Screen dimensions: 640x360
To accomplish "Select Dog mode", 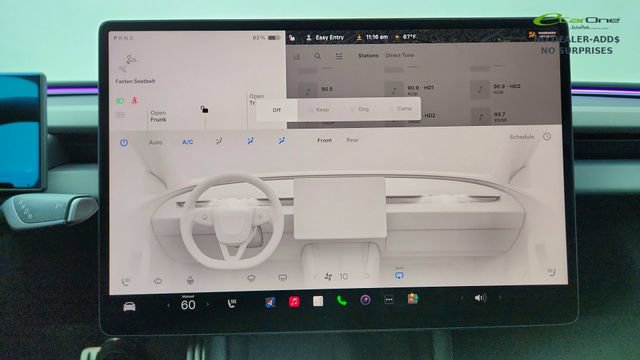I will 360,109.
